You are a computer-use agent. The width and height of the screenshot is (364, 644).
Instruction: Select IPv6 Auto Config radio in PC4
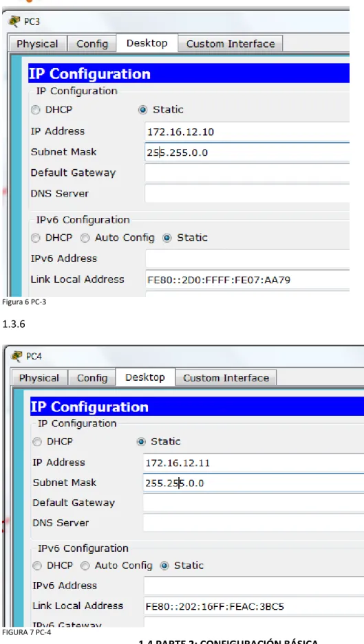point(85,566)
